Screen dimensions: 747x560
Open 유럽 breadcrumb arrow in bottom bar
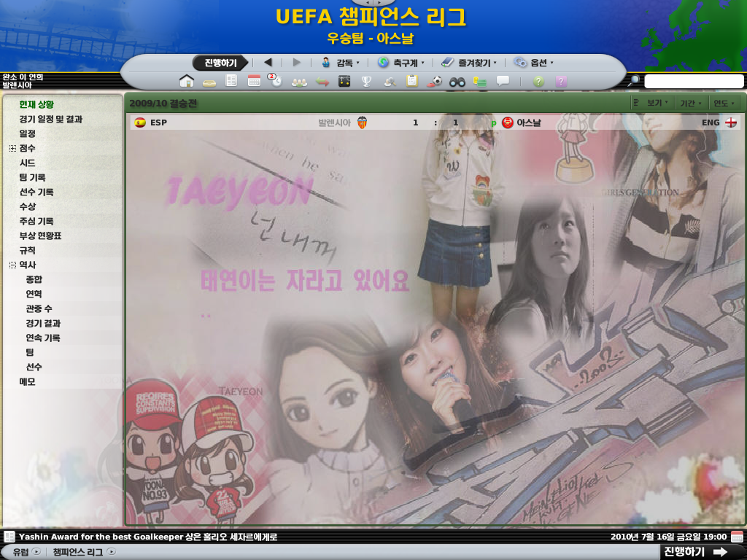(36, 552)
